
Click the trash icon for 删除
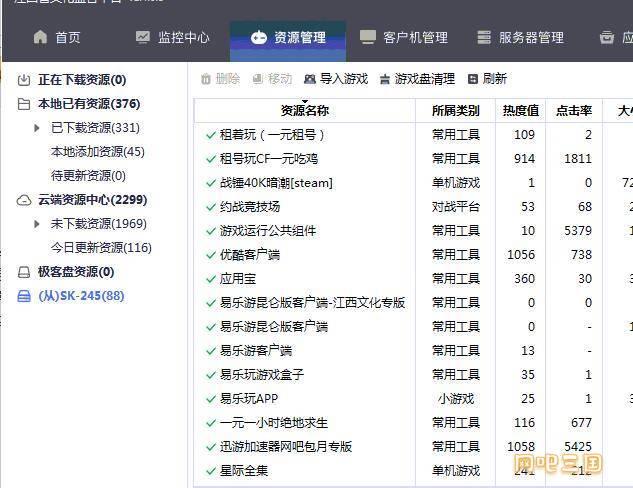[x=206, y=79]
